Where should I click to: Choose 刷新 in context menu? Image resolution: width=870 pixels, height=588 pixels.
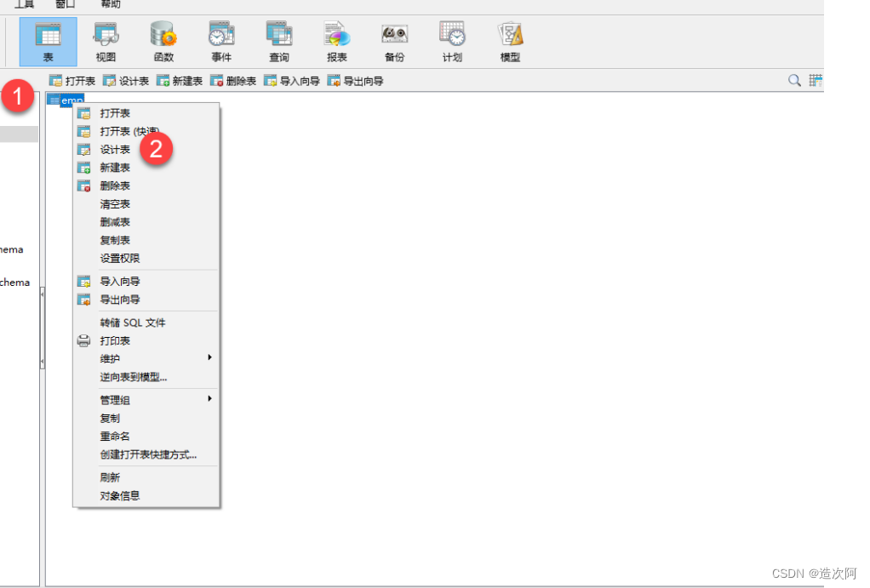pyautogui.click(x=146, y=477)
